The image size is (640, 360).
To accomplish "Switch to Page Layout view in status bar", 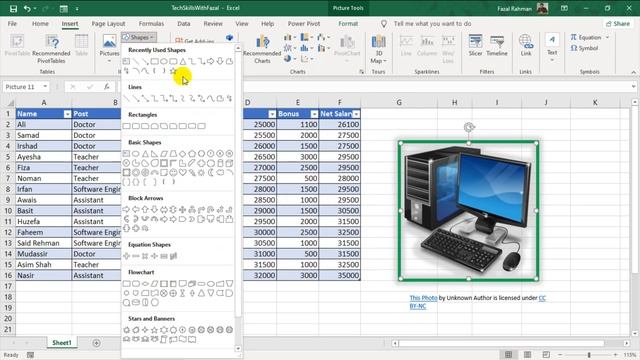I will click(527, 354).
